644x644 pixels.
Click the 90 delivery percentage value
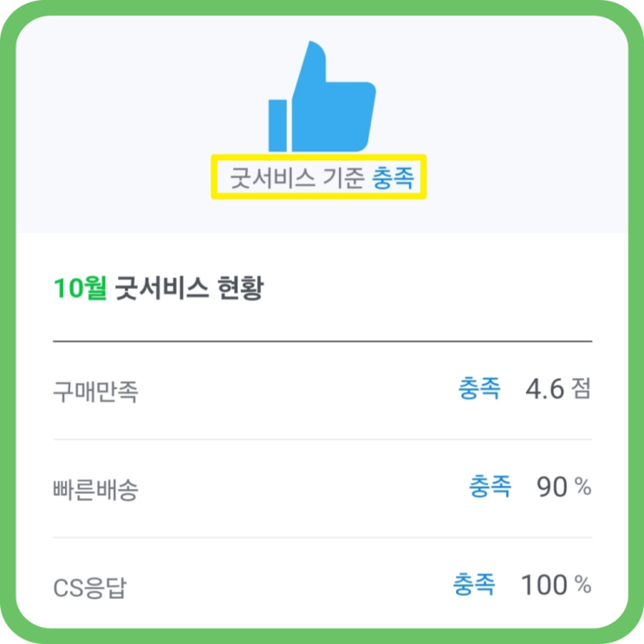[551, 487]
